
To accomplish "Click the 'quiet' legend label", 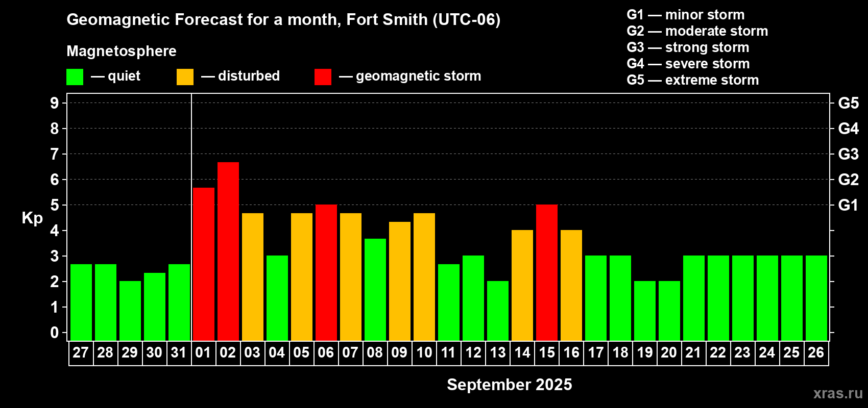I will [124, 76].
